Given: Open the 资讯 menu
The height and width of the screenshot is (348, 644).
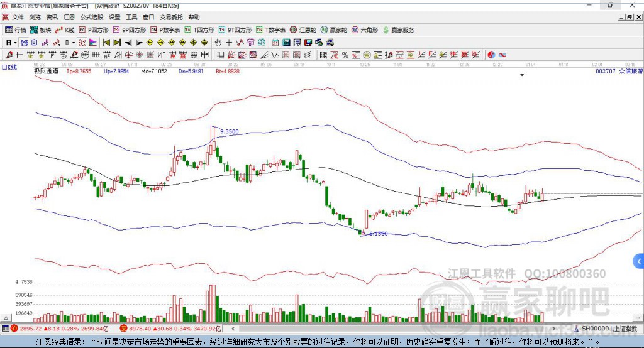Looking at the screenshot, I should [x=52, y=17].
